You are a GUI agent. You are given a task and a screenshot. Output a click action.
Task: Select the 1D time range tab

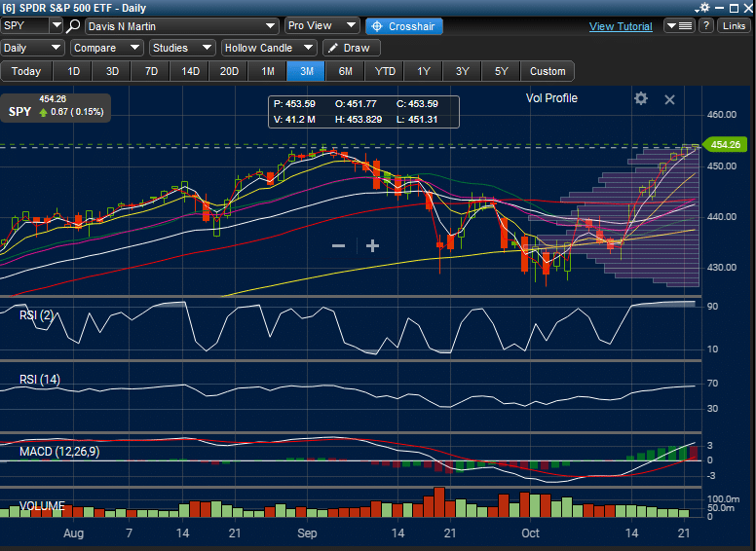click(73, 71)
